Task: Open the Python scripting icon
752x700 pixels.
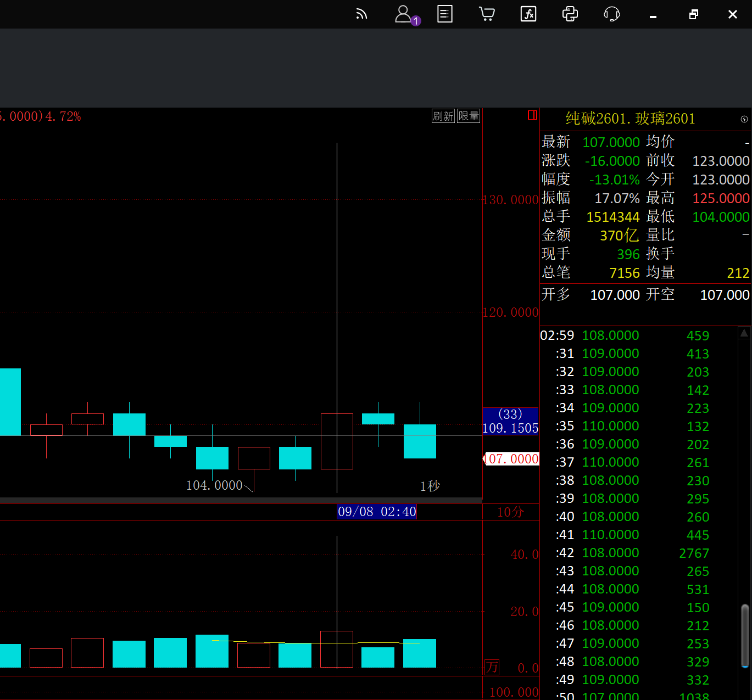Action: click(x=570, y=14)
